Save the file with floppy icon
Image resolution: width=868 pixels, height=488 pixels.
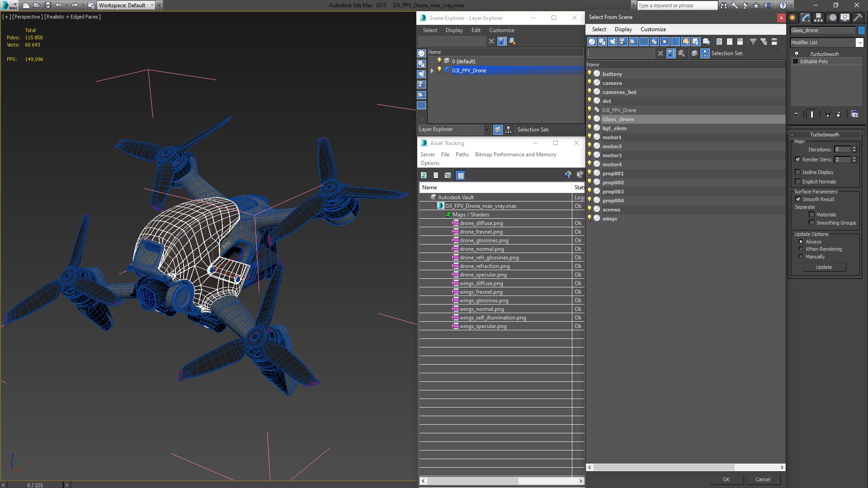[x=48, y=5]
